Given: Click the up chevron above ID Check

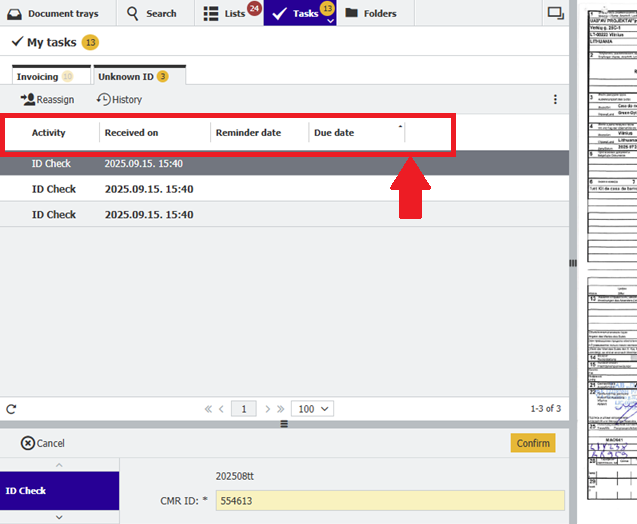Looking at the screenshot, I should click(x=58, y=465).
